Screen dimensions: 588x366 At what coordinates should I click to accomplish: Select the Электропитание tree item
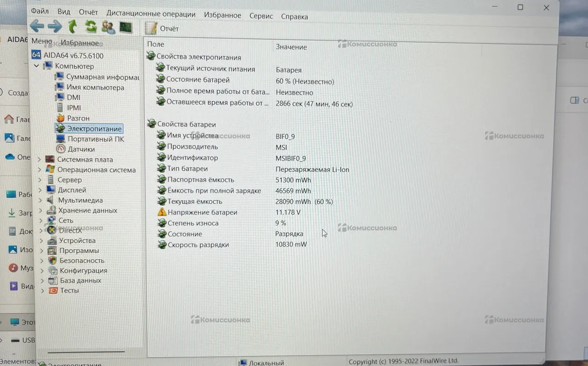89,129
